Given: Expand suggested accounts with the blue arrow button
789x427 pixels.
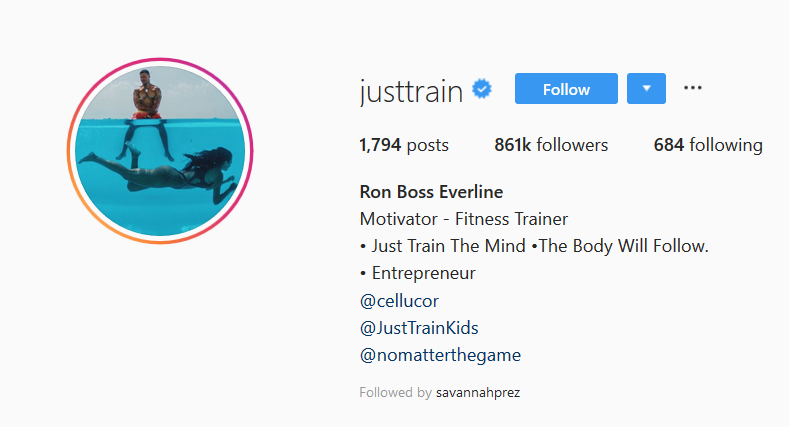Looking at the screenshot, I should [646, 89].
